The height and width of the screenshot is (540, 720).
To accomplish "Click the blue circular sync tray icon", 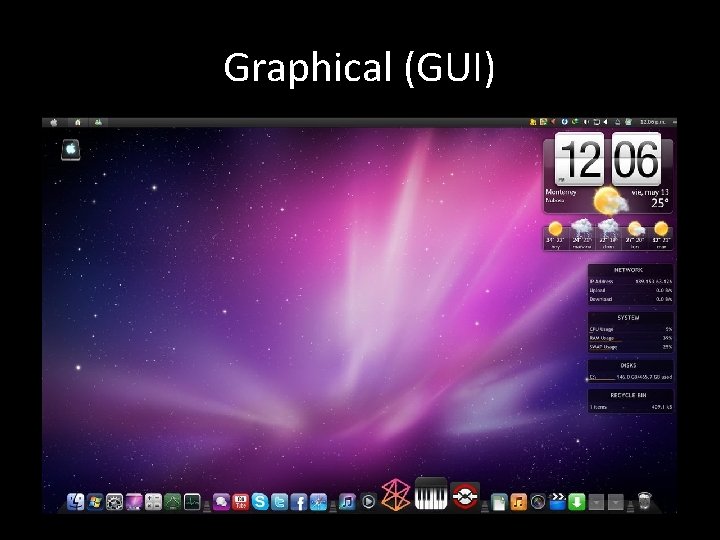I will (564, 122).
